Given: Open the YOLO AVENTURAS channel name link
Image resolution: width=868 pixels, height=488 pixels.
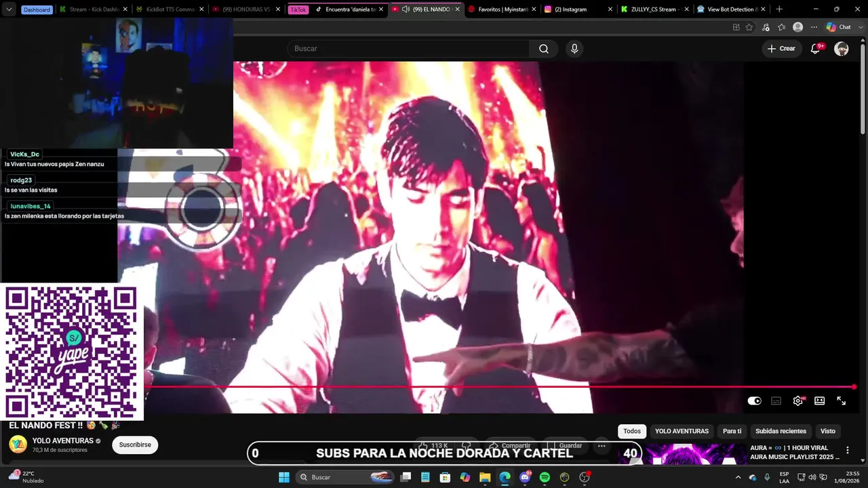Looking at the screenshot, I should (63, 441).
